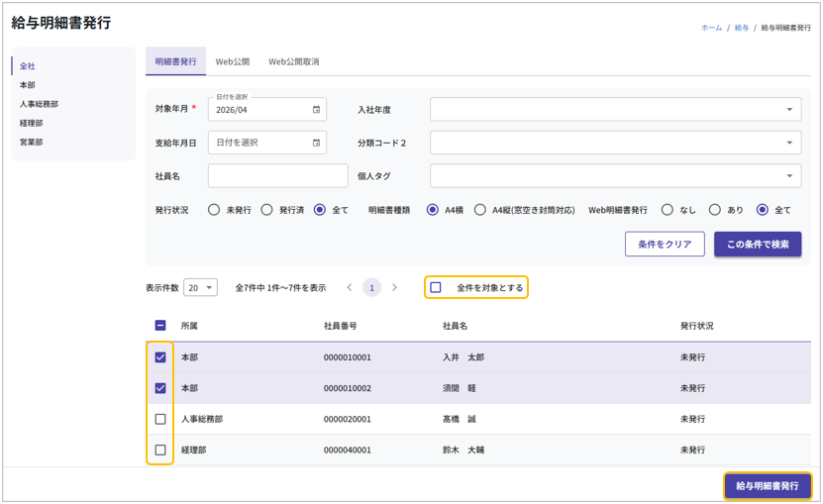This screenshot has width=823, height=504.
Task: Toggle header select-all checkbox in table
Action: [x=160, y=326]
